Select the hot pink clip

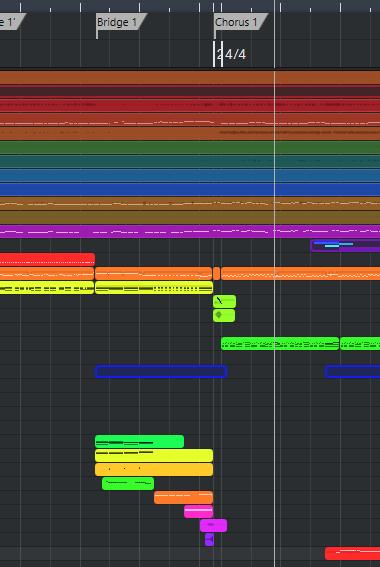tap(198, 511)
